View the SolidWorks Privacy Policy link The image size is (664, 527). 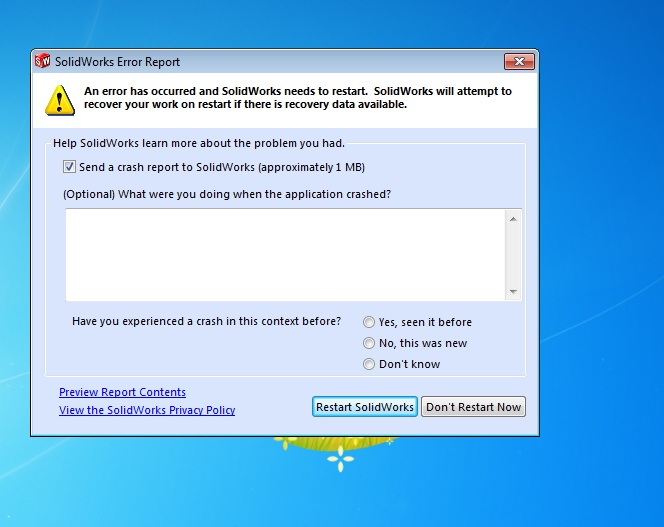click(147, 410)
